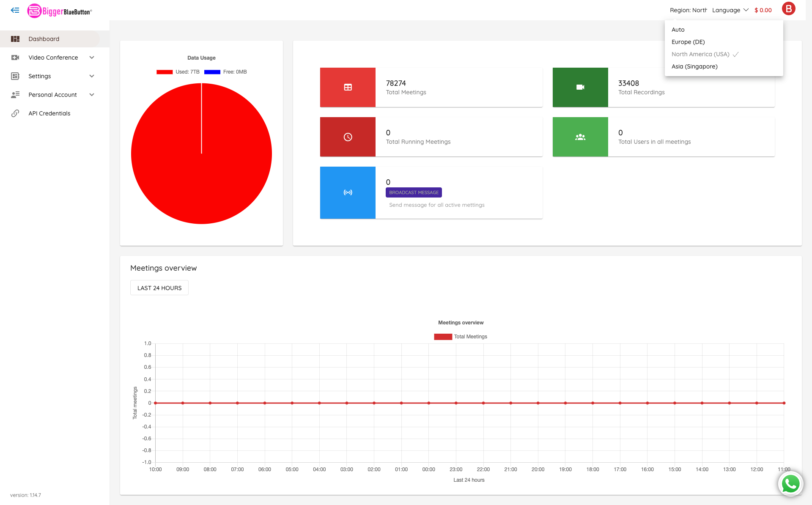Click the Last 24 hours axis label
The width and height of the screenshot is (812, 505).
(x=469, y=480)
